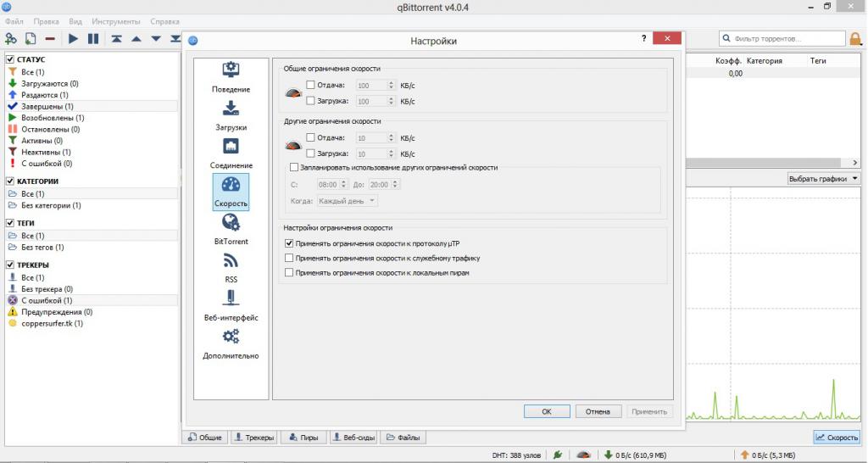
Task: Click the red delete torrent icon
Action: tap(50, 39)
